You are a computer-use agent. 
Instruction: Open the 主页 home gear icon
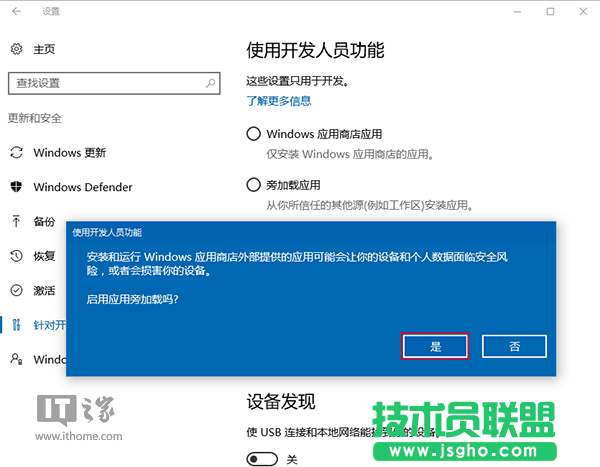coord(16,49)
